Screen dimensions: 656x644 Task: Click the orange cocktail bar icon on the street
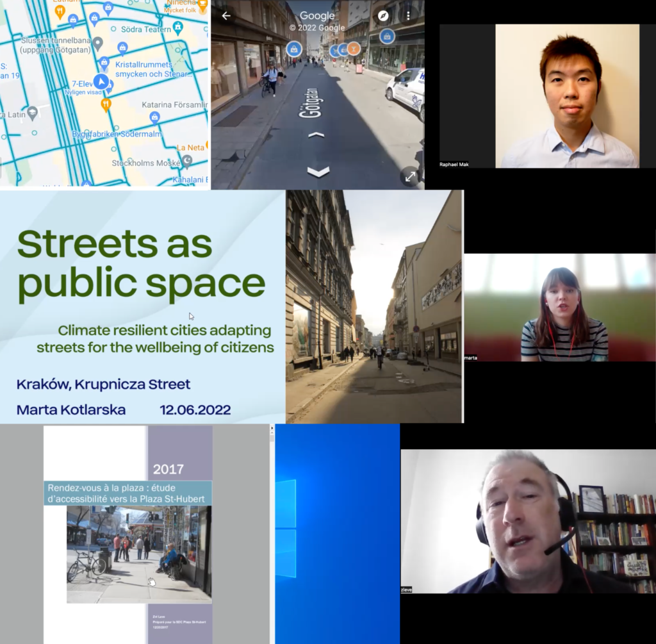[354, 50]
